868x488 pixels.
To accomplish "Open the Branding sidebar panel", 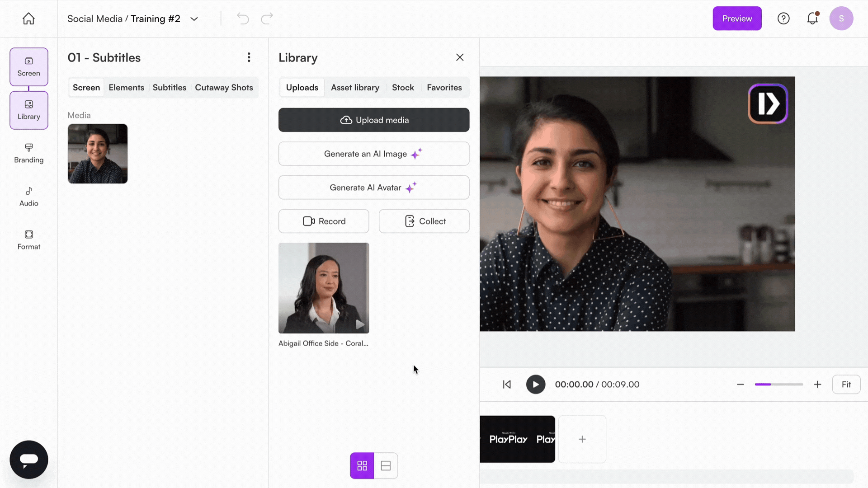I will pyautogui.click(x=28, y=153).
